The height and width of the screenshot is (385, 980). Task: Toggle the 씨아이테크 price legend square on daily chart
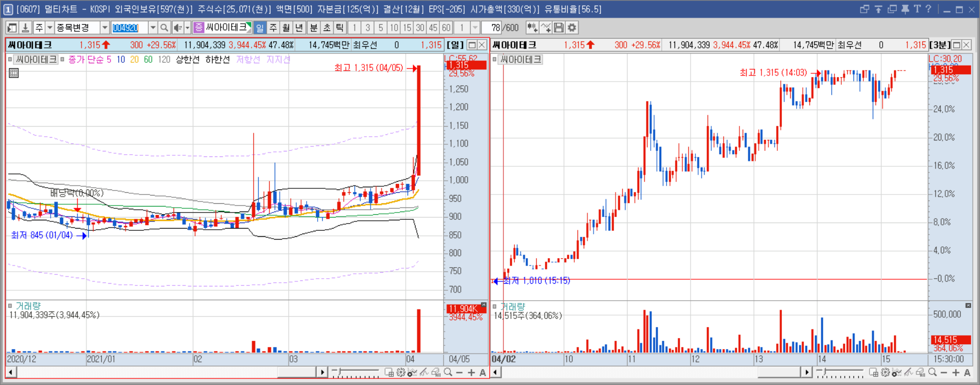tap(10, 59)
